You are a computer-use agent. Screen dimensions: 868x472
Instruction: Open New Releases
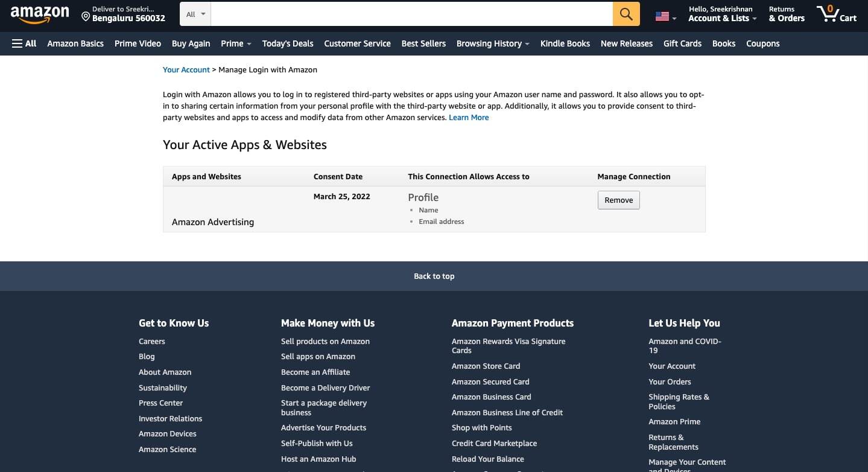(x=627, y=43)
